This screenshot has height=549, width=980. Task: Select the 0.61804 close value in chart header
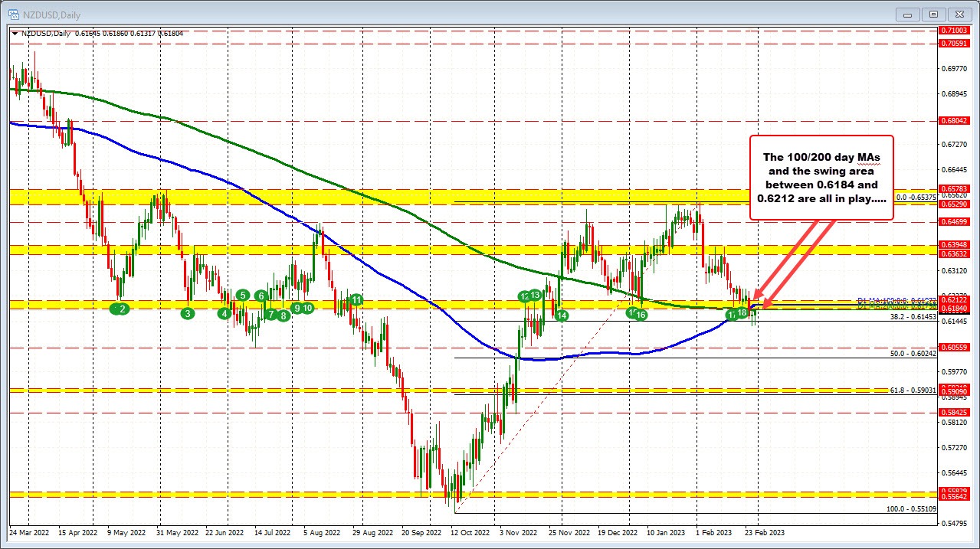pyautogui.click(x=172, y=33)
